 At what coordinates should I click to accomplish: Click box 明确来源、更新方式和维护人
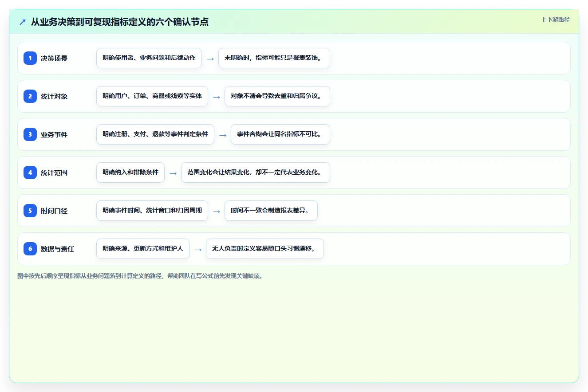click(143, 249)
